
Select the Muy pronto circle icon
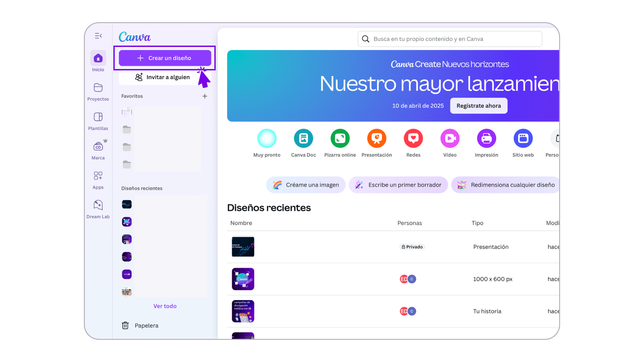[x=267, y=138]
